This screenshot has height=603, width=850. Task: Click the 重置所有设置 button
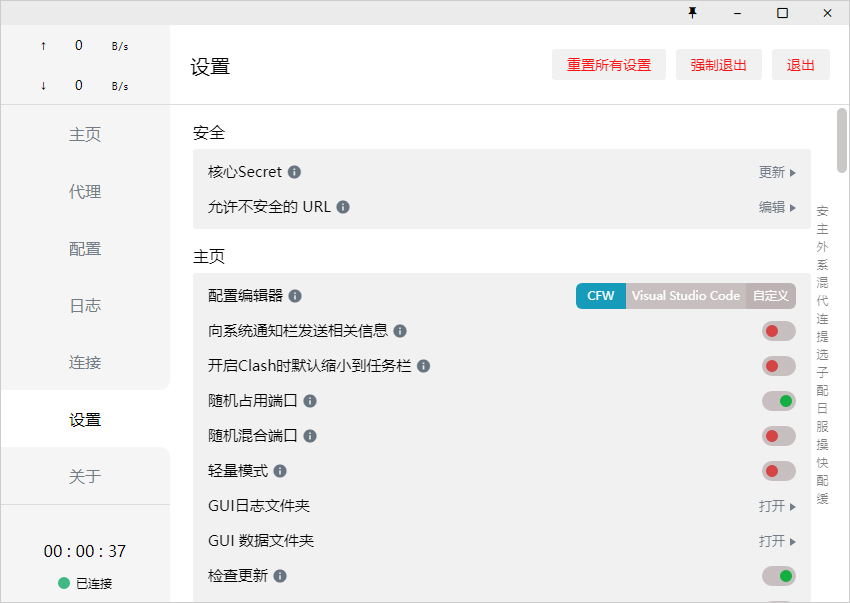(609, 64)
